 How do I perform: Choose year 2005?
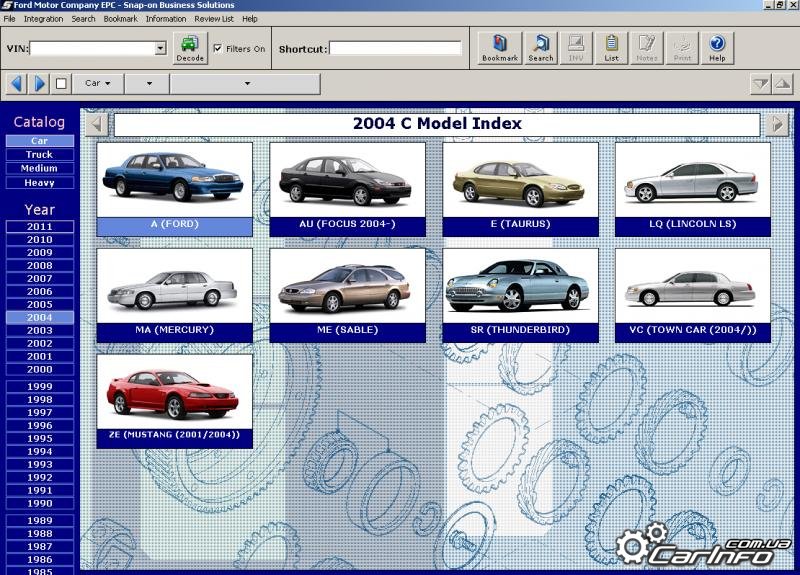pyautogui.click(x=40, y=305)
